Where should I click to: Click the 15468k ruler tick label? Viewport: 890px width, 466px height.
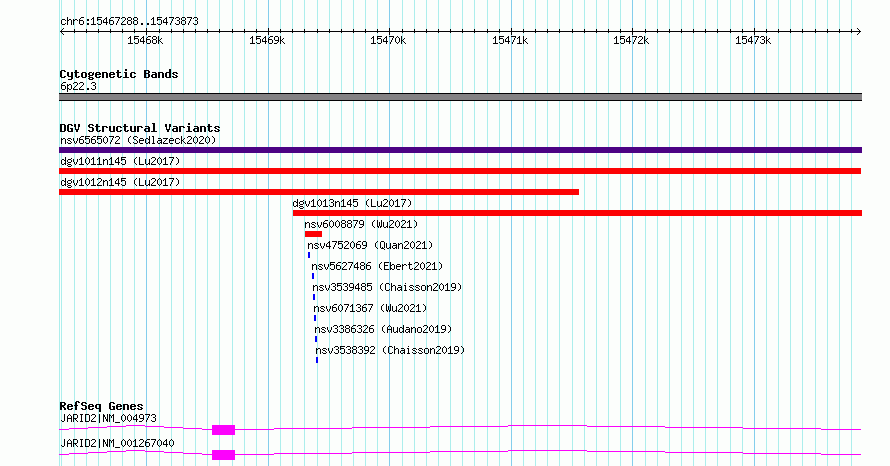click(145, 40)
